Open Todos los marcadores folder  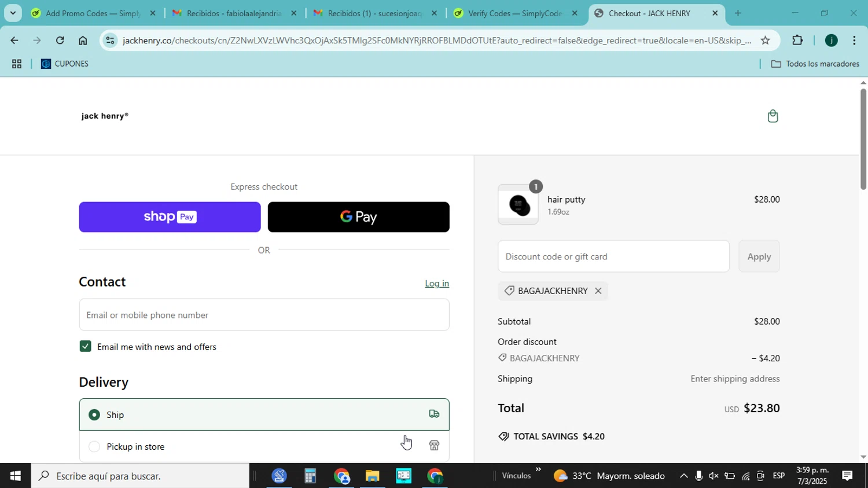coord(815,64)
